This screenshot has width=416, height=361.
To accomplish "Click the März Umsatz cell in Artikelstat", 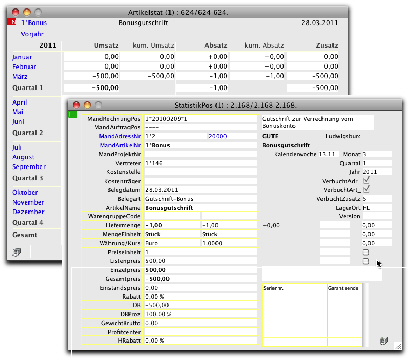I will (x=91, y=76).
